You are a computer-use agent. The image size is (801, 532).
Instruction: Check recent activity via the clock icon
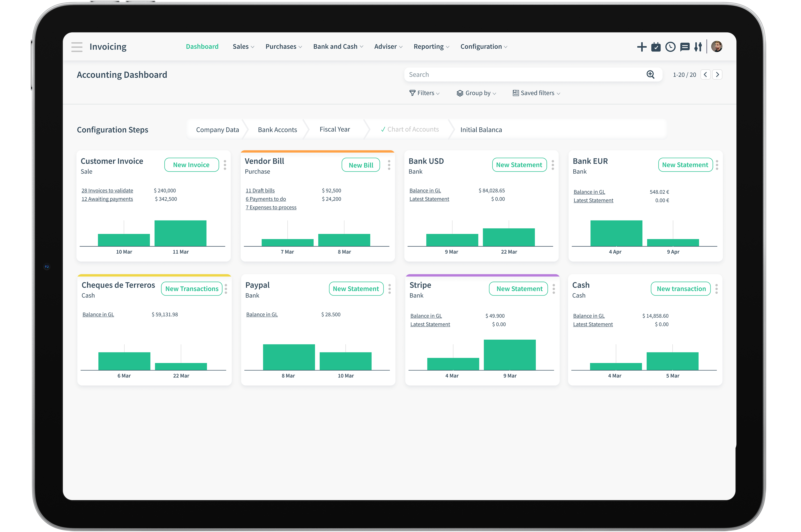670,47
